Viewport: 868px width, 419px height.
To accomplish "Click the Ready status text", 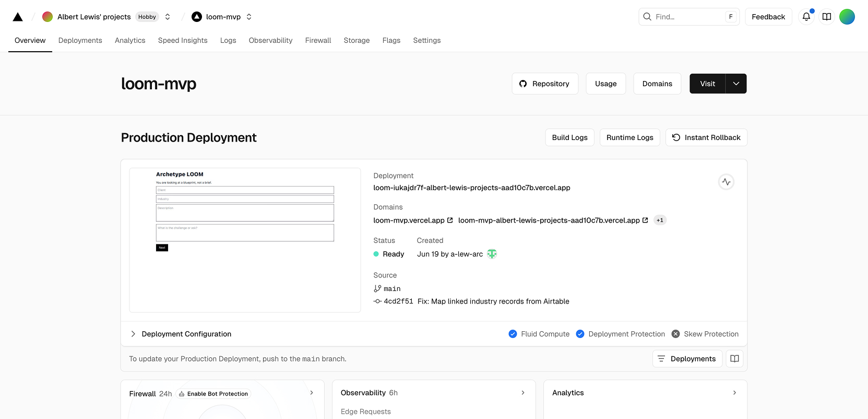I will [394, 254].
